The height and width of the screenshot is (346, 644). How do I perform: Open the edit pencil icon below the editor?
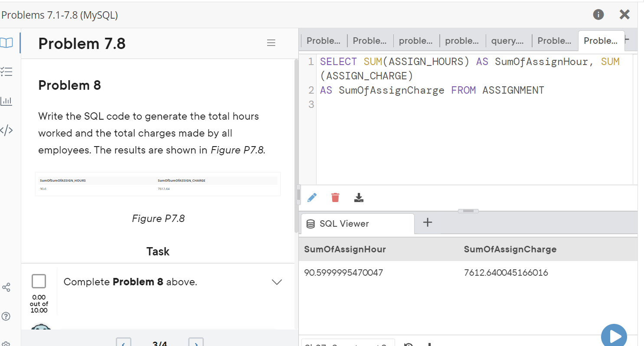pos(312,197)
